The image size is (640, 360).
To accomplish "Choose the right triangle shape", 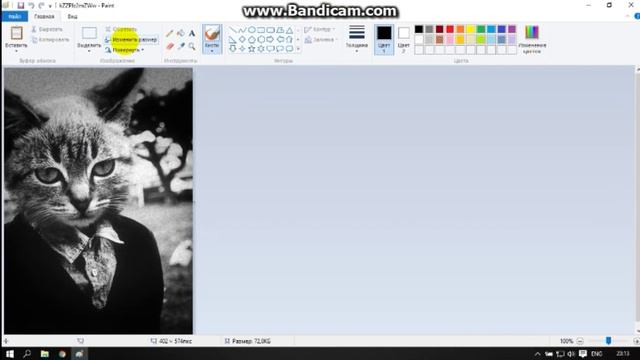I will click(233, 40).
